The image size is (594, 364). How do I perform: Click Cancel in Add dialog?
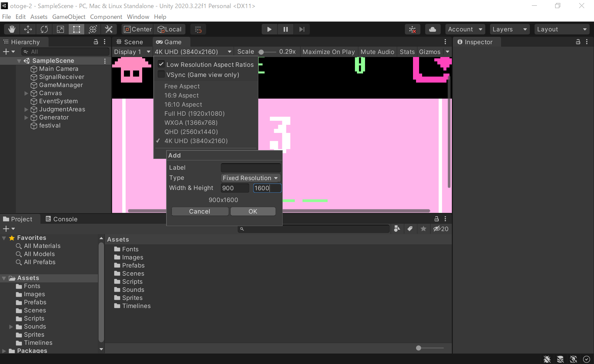pos(200,211)
